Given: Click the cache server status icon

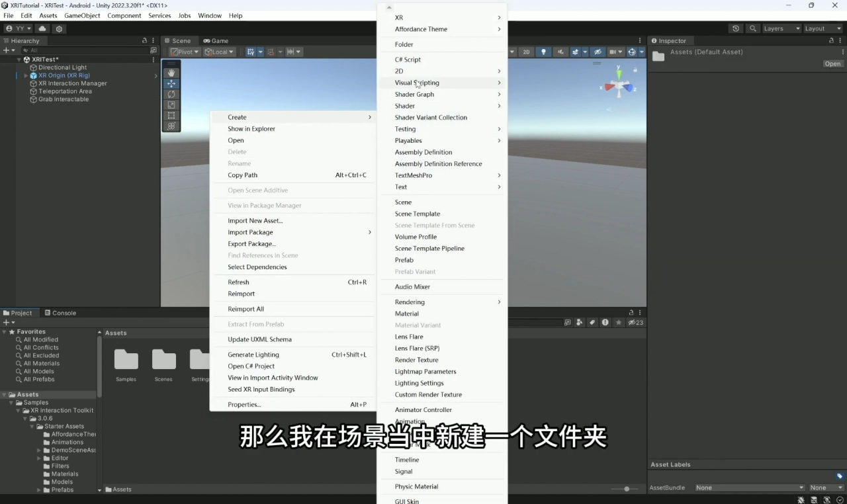Looking at the screenshot, I should 814,499.
